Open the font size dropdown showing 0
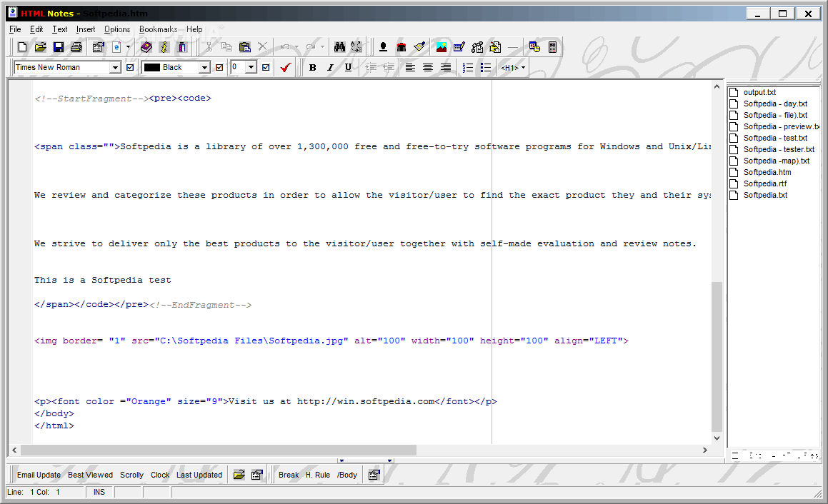This screenshot has width=828, height=504. (251, 68)
